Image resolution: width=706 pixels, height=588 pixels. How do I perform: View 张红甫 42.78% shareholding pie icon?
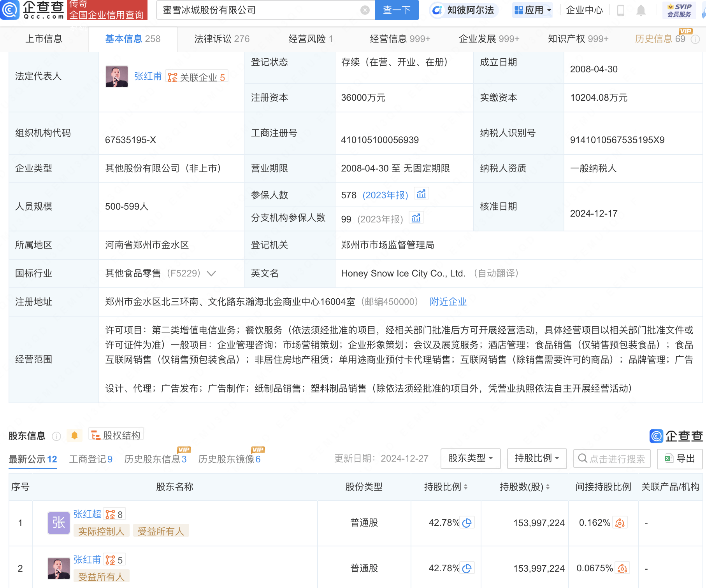467,569
